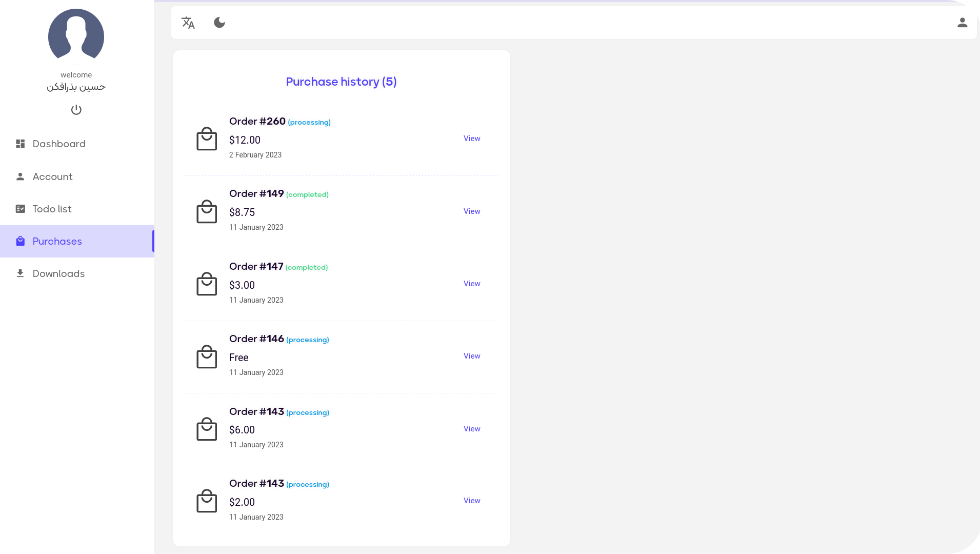View the $2.00 order #143
The width and height of the screenshot is (980, 554).
click(472, 501)
